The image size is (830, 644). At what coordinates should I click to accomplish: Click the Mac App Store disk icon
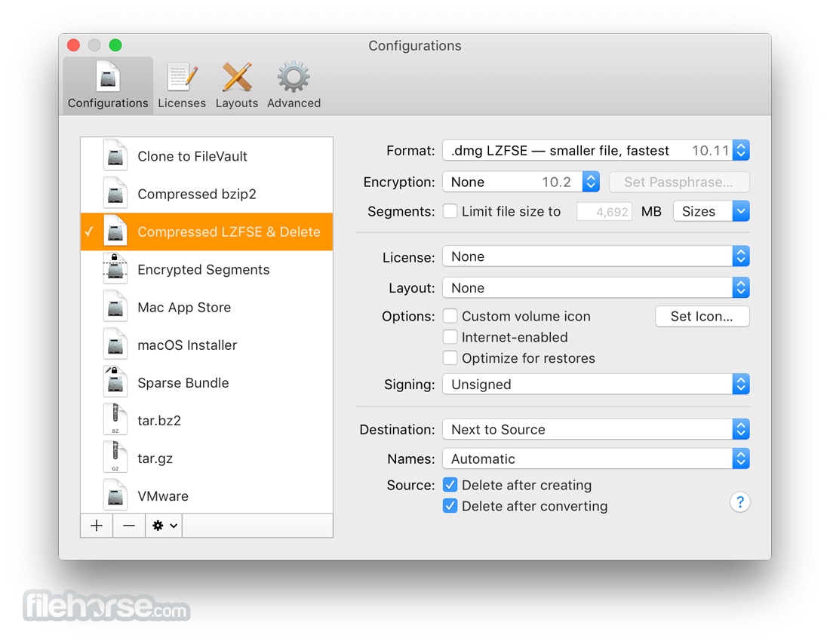click(x=115, y=307)
